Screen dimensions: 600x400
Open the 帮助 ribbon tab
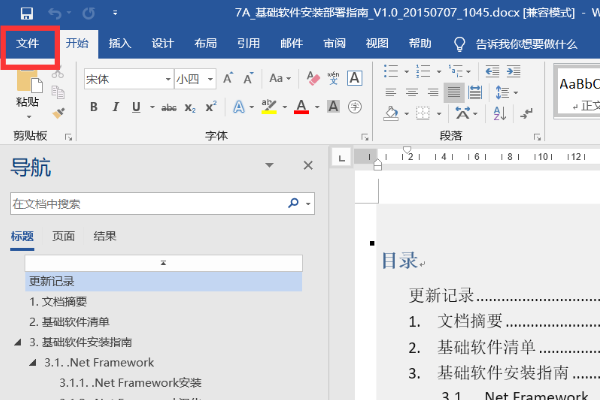(420, 43)
